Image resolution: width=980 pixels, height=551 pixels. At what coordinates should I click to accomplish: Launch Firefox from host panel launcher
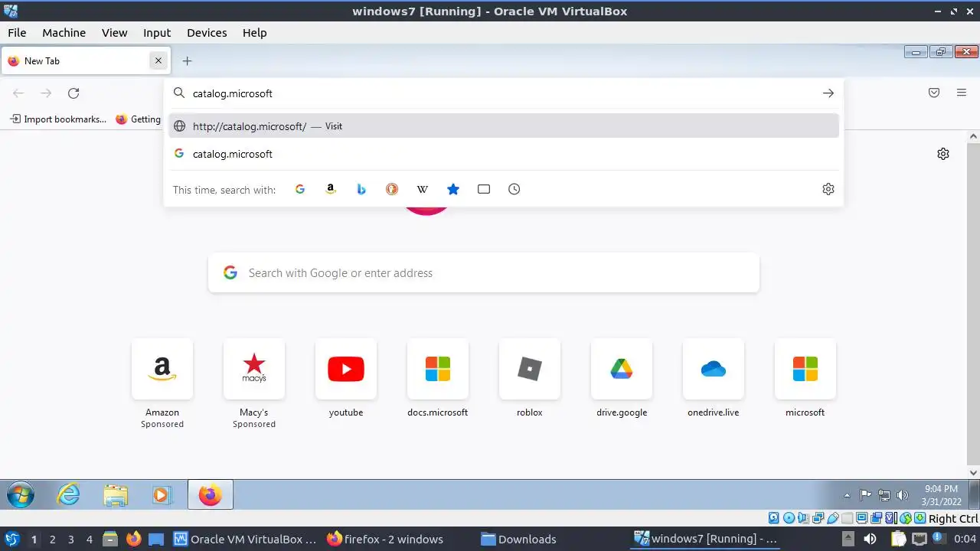(134, 539)
